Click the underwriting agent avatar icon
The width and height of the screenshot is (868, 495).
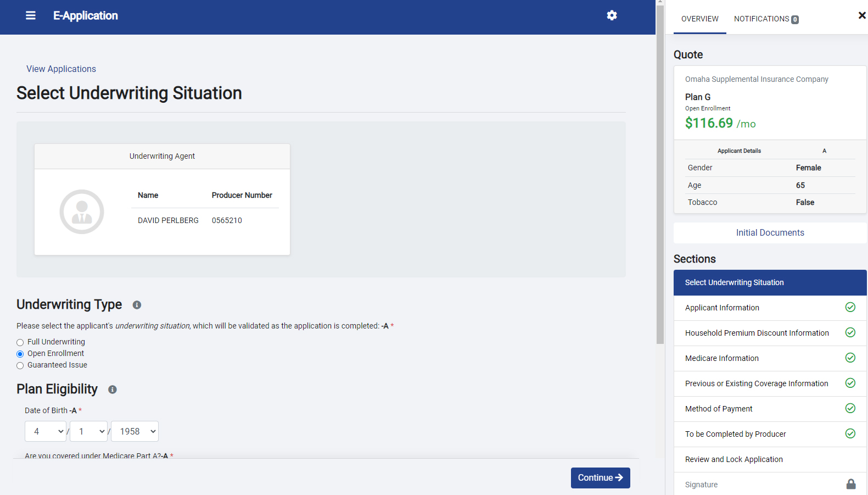pos(82,212)
